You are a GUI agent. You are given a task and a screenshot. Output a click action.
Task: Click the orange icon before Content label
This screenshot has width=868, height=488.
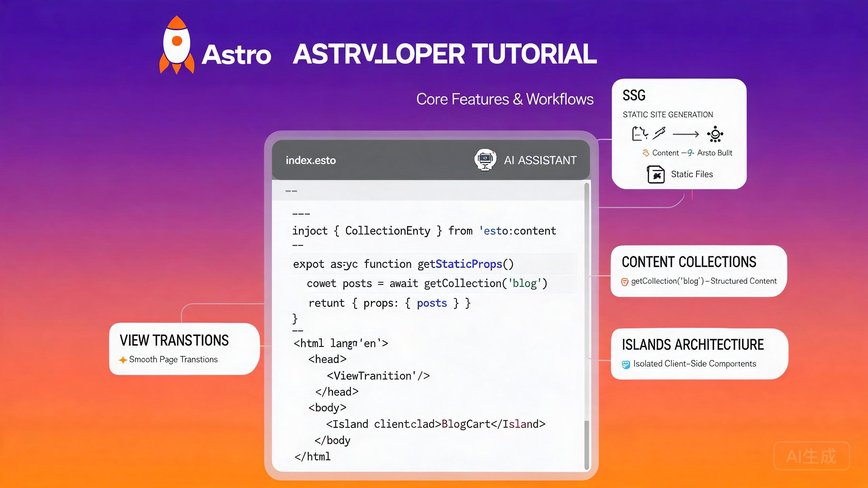click(x=646, y=153)
